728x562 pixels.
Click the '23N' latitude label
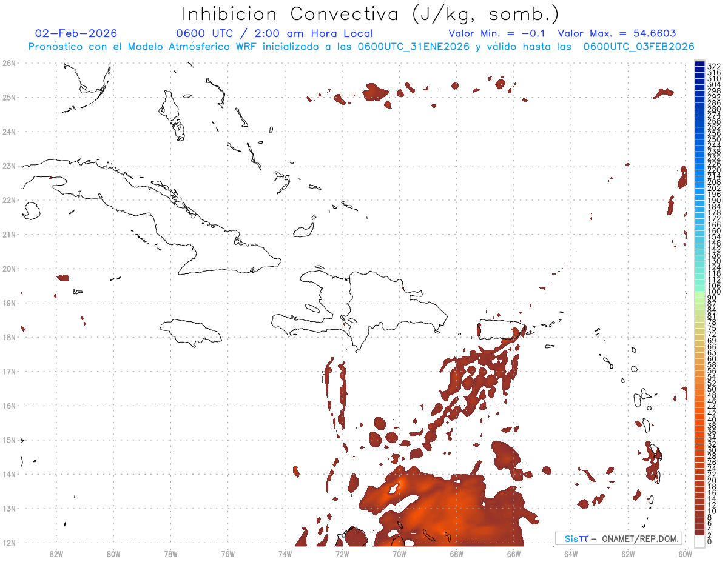tap(9, 166)
